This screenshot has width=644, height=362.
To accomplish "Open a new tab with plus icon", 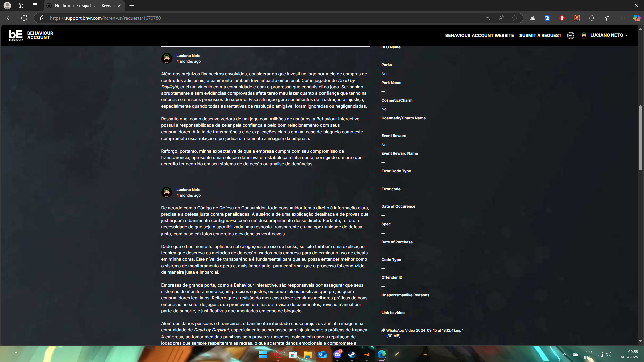I will pos(132,6).
